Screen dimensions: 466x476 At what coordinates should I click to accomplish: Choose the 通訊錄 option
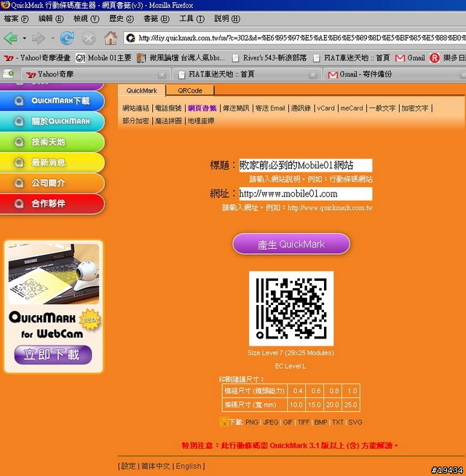(301, 108)
